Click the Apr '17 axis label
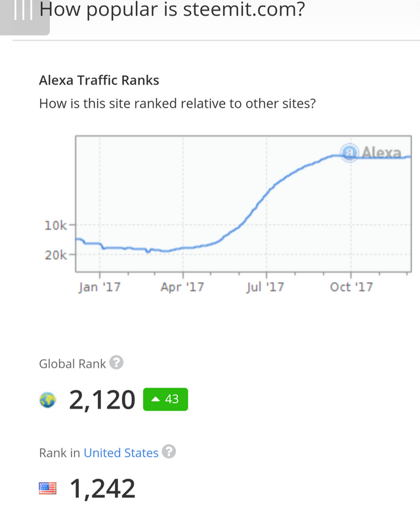 [x=182, y=287]
